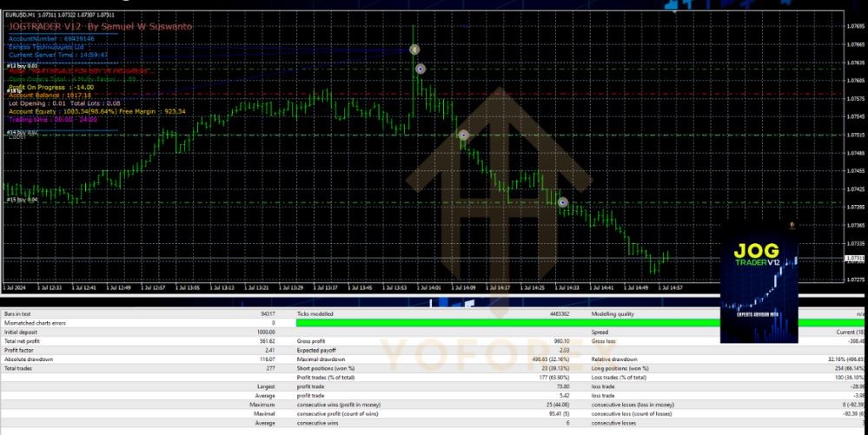Click the Relative drawdown label
Screen dimensions: 868x435
click(x=614, y=359)
